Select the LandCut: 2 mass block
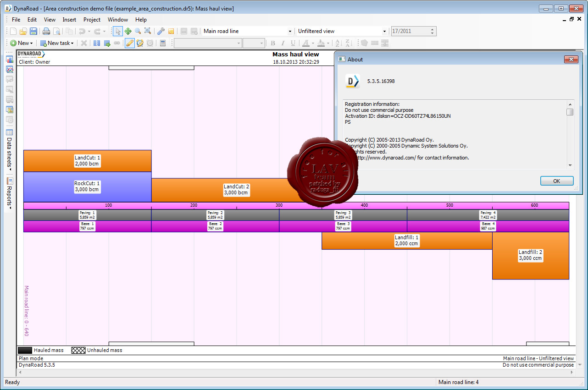 236,190
